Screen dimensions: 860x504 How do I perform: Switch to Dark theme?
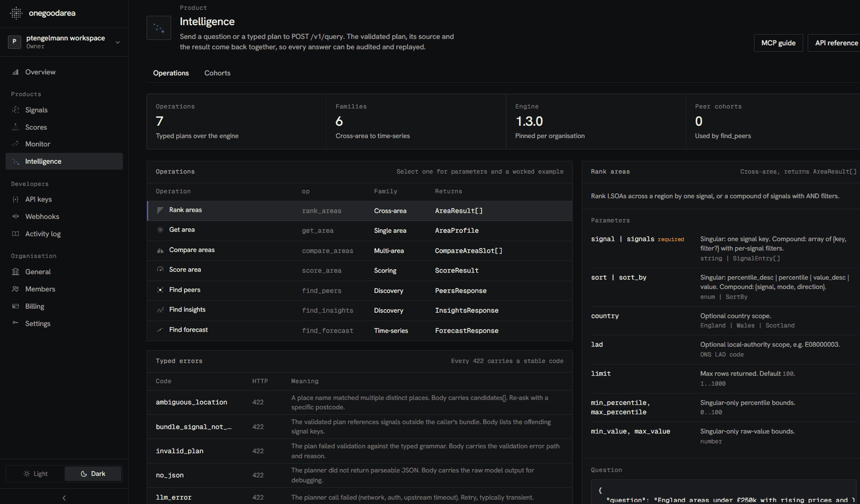[93, 474]
